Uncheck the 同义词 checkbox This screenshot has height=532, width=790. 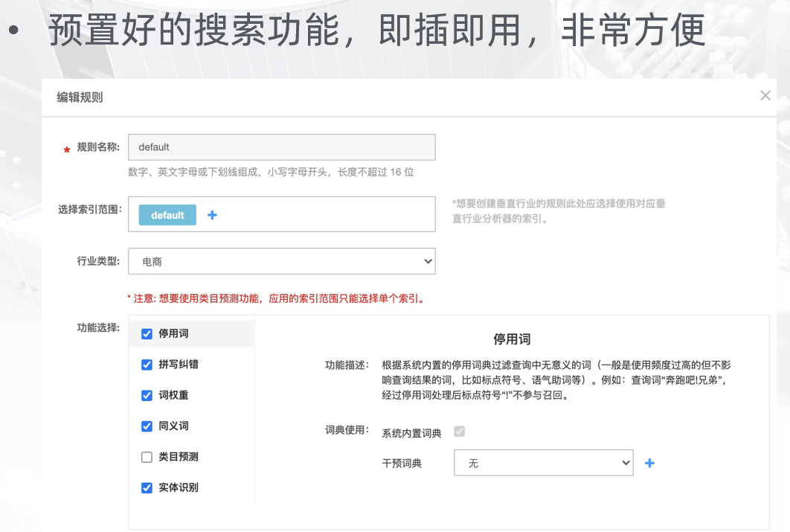pyautogui.click(x=147, y=426)
